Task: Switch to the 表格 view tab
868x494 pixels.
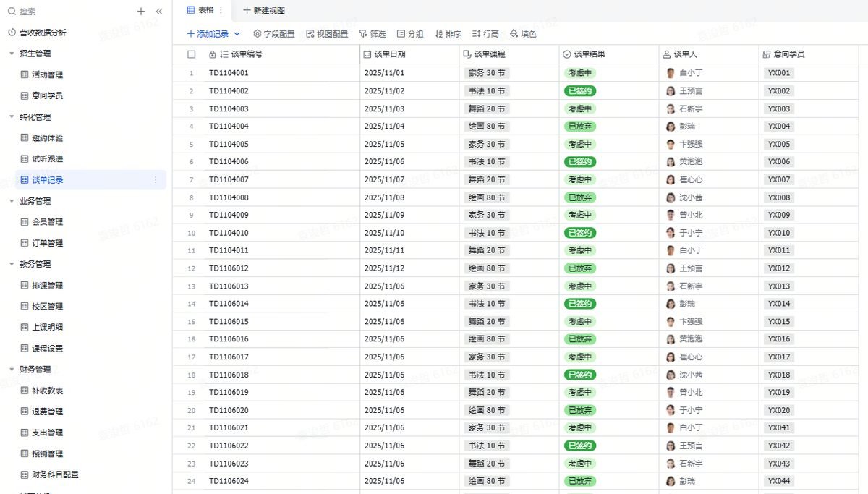Action: pyautogui.click(x=200, y=10)
